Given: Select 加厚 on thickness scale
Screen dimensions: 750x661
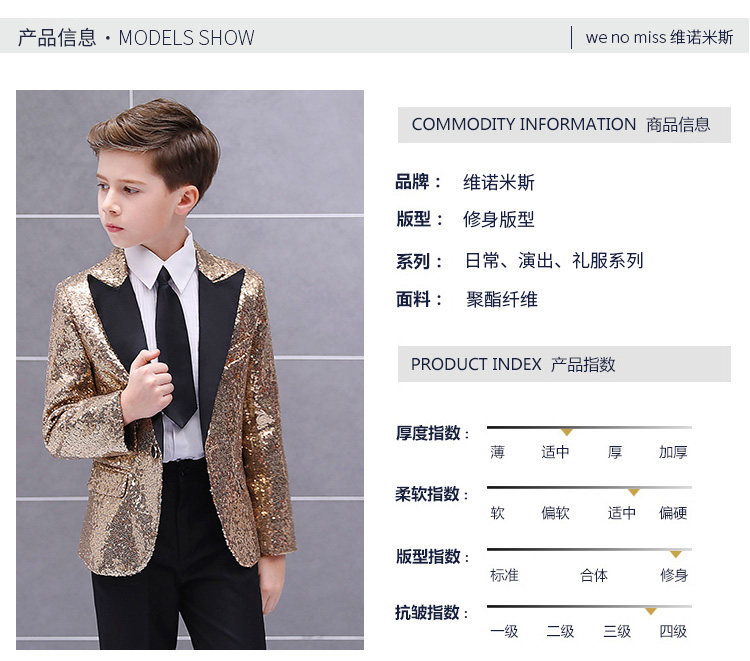Looking at the screenshot, I should [x=673, y=452].
